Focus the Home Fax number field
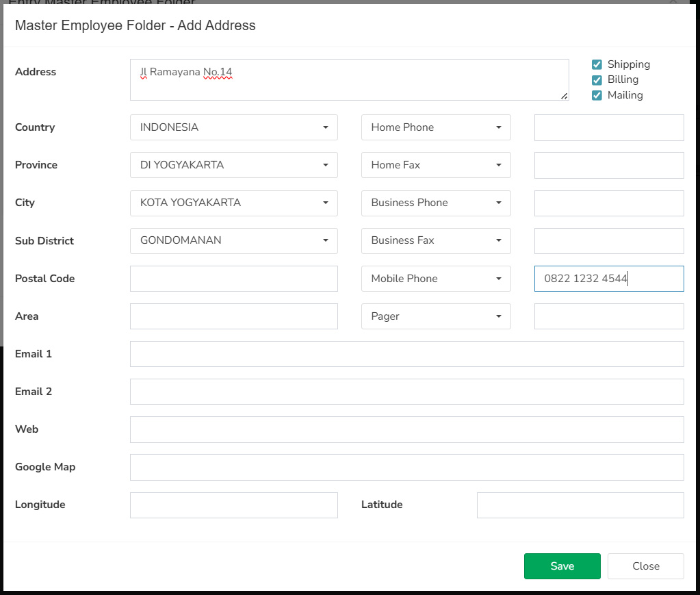The height and width of the screenshot is (595, 700). pyautogui.click(x=609, y=165)
